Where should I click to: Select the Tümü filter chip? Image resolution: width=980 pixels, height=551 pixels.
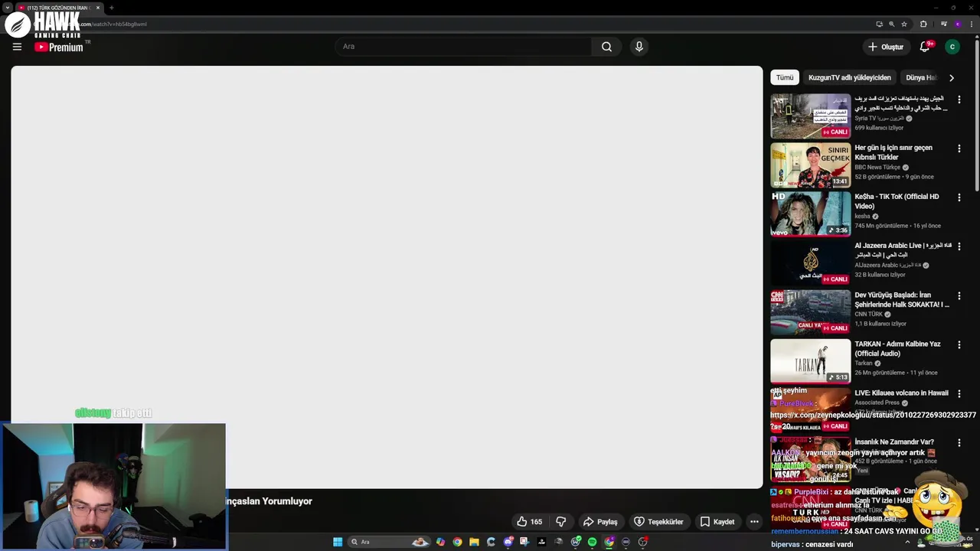click(x=785, y=77)
